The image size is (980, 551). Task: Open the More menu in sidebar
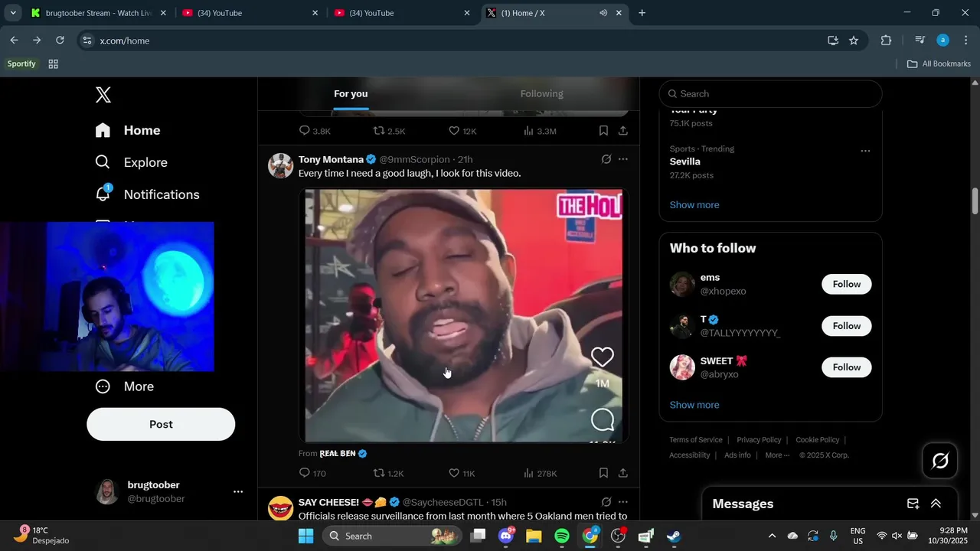tap(124, 386)
